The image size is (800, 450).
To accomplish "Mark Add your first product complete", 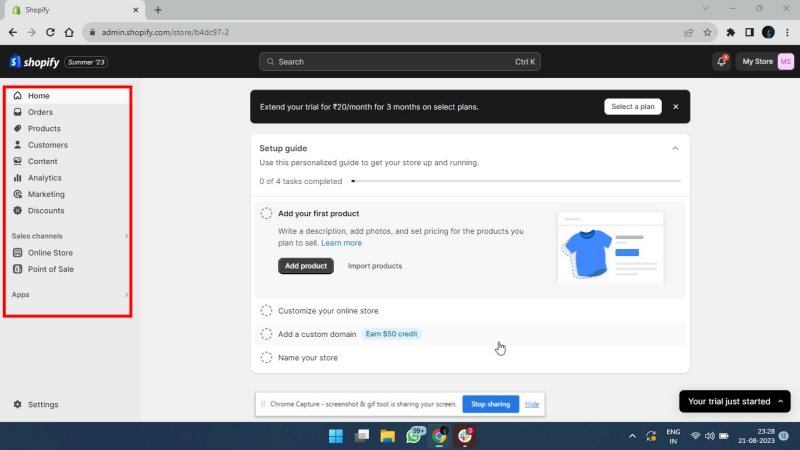I will click(x=266, y=213).
